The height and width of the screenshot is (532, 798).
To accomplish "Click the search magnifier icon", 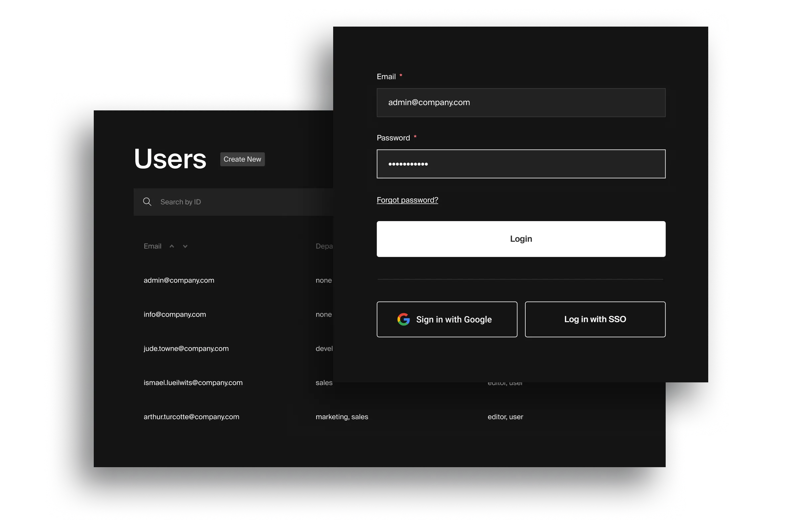I will [147, 202].
